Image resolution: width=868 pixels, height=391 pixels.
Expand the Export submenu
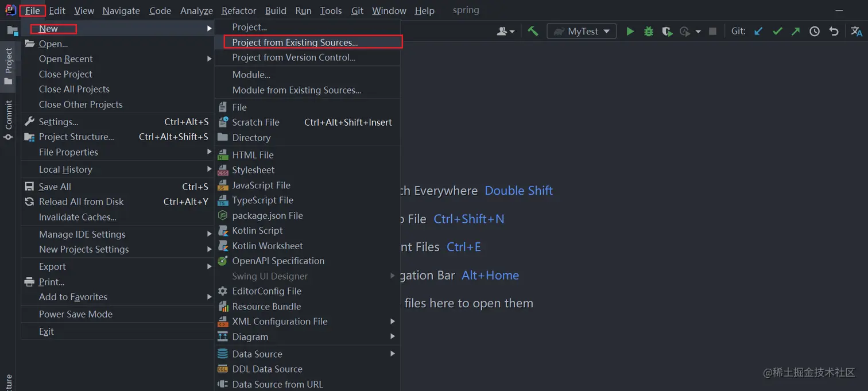[118, 266]
